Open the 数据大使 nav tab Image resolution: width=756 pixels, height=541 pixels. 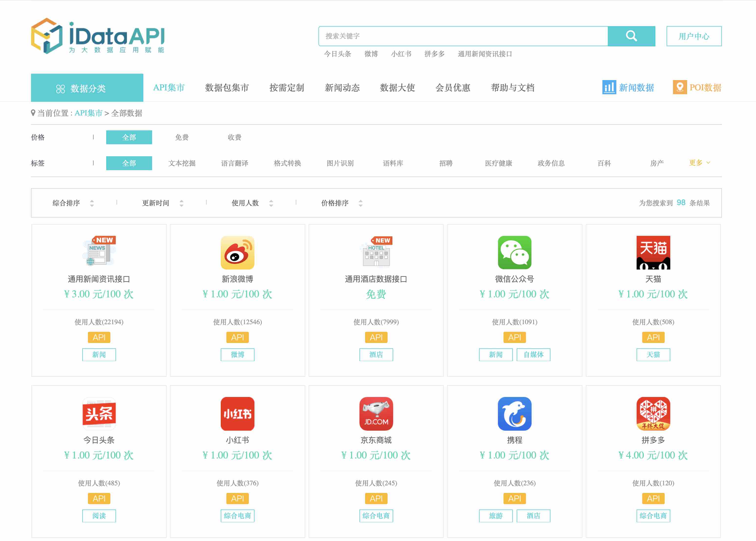click(x=397, y=88)
